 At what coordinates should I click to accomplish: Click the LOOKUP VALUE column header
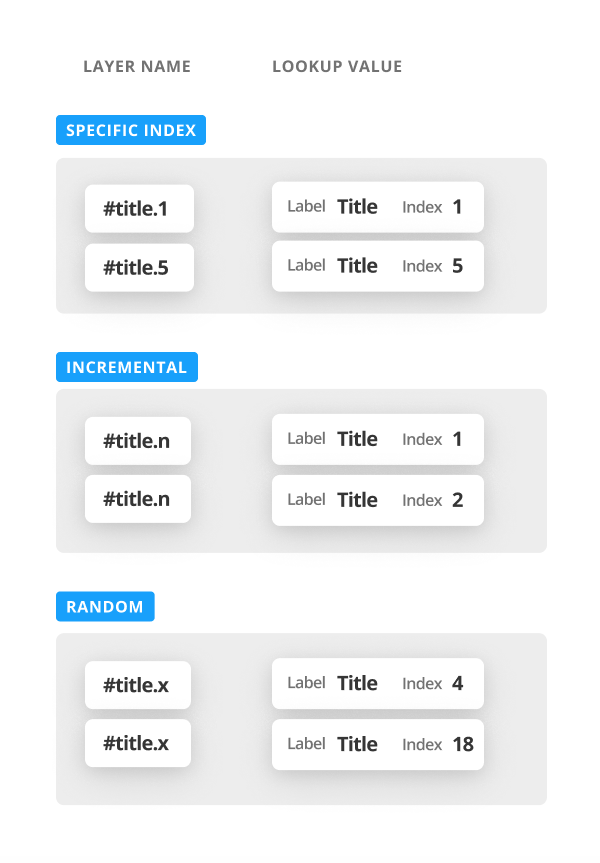coord(337,67)
